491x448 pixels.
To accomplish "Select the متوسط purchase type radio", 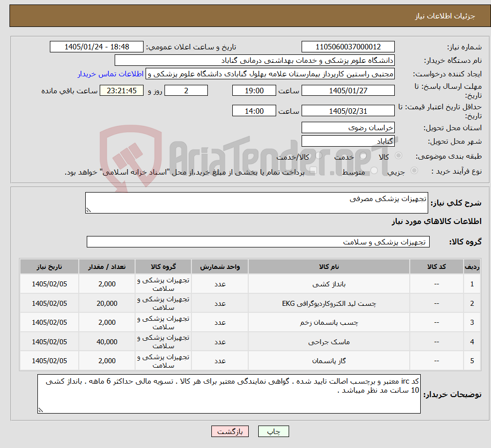I will [x=374, y=171].
